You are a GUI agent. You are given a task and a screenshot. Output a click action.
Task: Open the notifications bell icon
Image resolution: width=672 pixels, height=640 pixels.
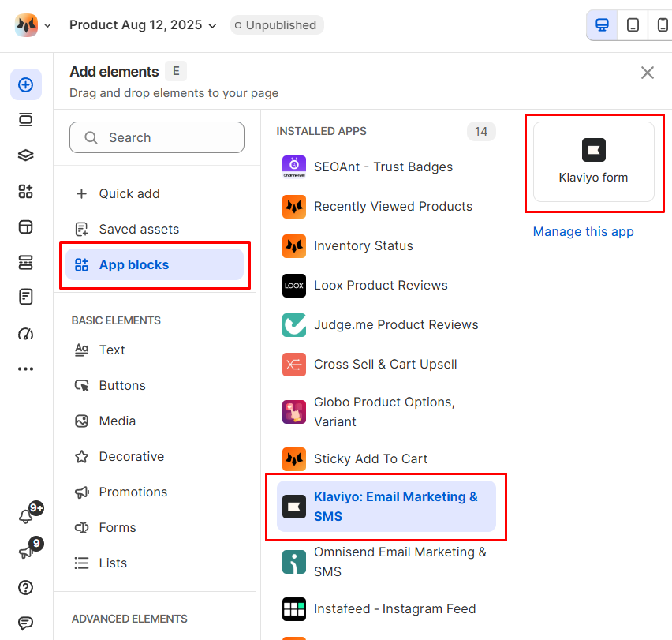[26, 515]
